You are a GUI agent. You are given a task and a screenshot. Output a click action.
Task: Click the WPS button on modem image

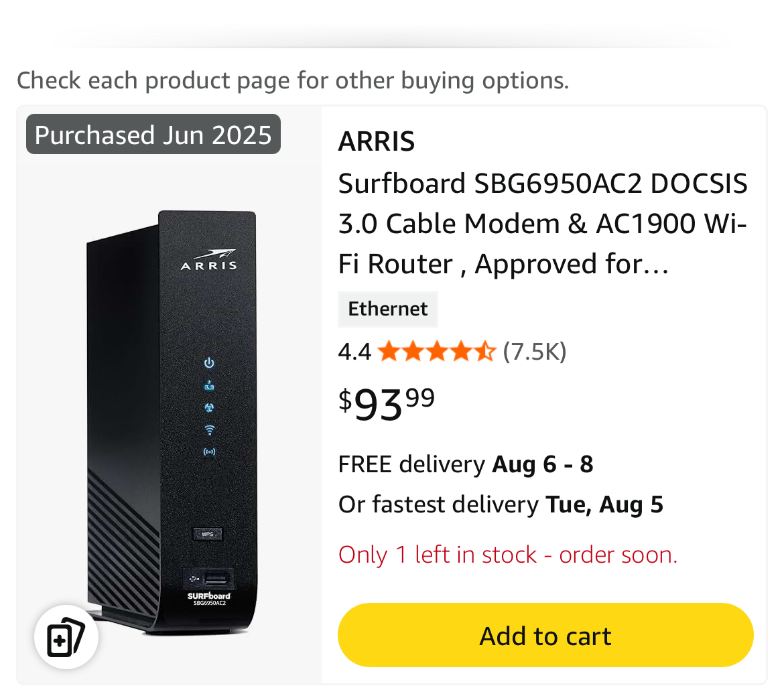[x=207, y=534]
